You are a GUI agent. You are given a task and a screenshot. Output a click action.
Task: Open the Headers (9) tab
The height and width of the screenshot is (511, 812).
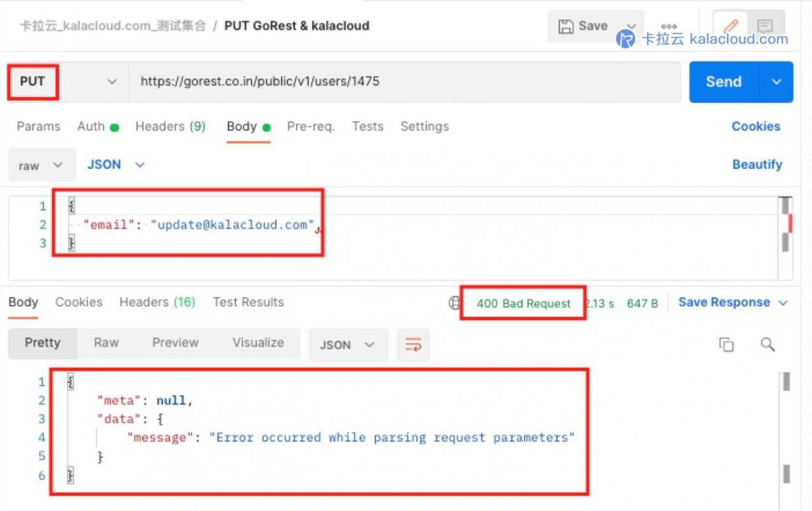pyautogui.click(x=170, y=126)
